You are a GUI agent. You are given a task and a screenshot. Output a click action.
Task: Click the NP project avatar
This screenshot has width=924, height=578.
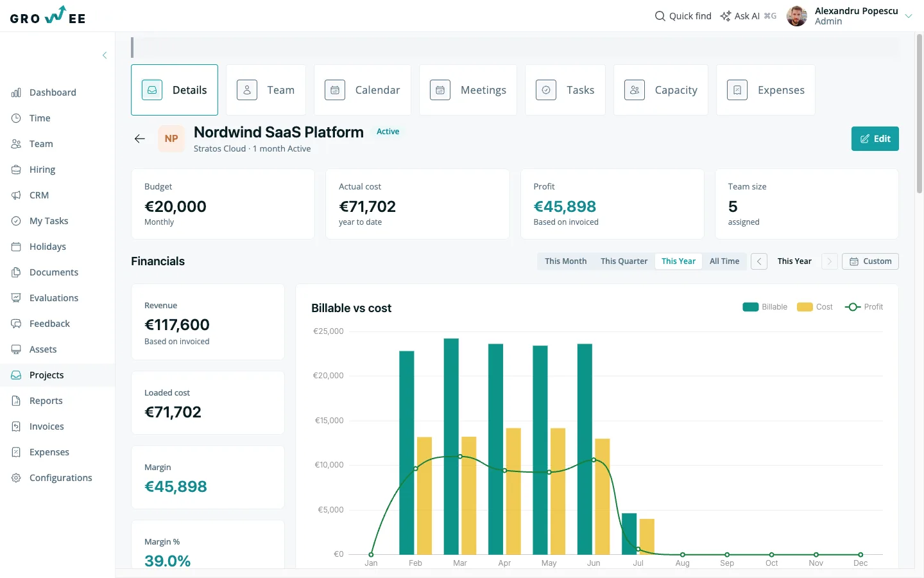171,139
